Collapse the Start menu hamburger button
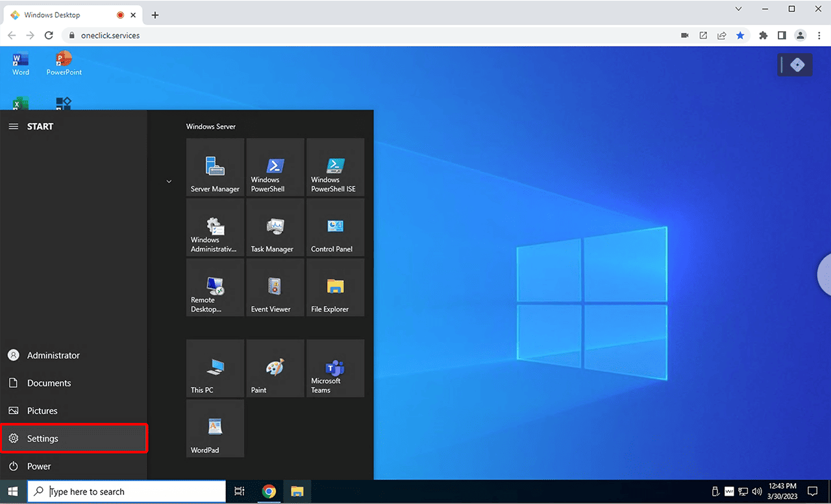 (x=13, y=126)
